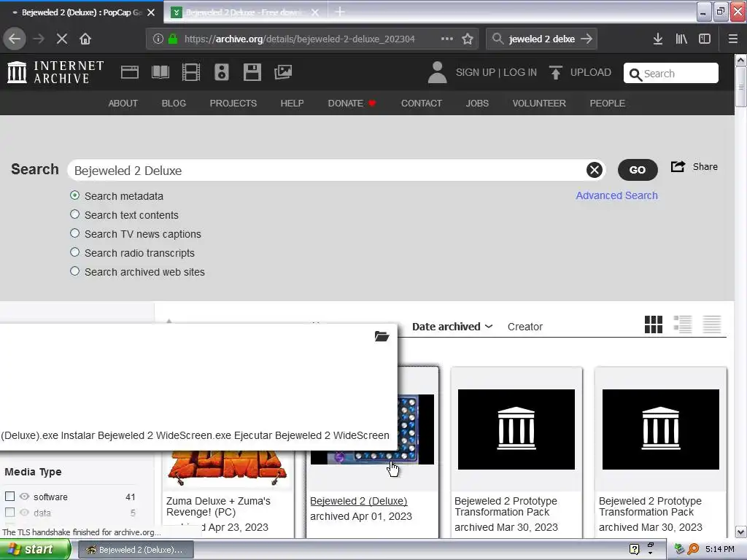Check the data media type box

[9, 513]
